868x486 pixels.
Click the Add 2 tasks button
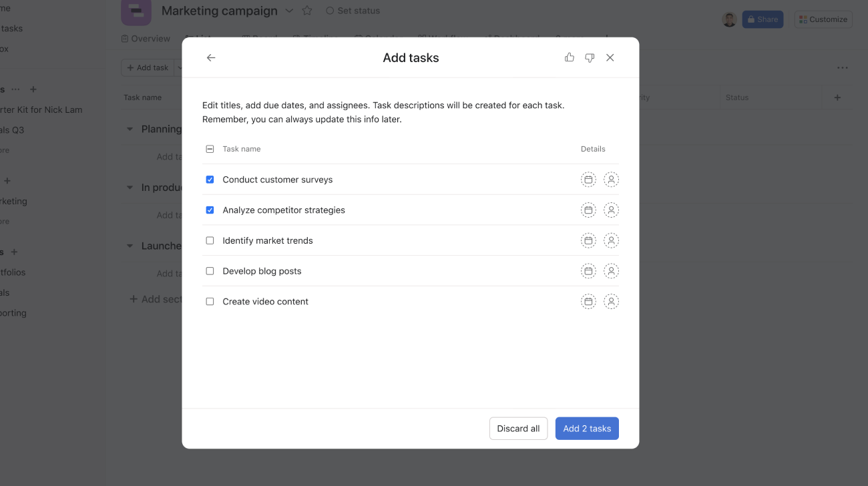[587, 428]
